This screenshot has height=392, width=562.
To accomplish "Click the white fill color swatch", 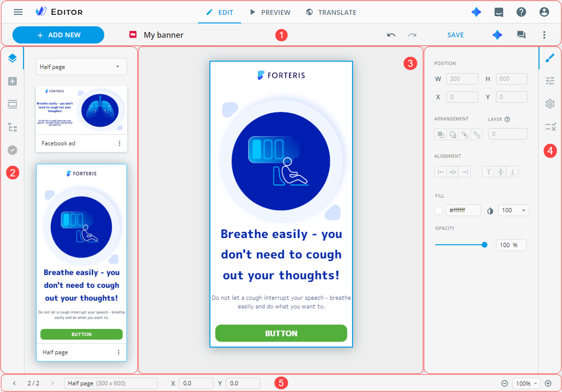I will coord(439,210).
